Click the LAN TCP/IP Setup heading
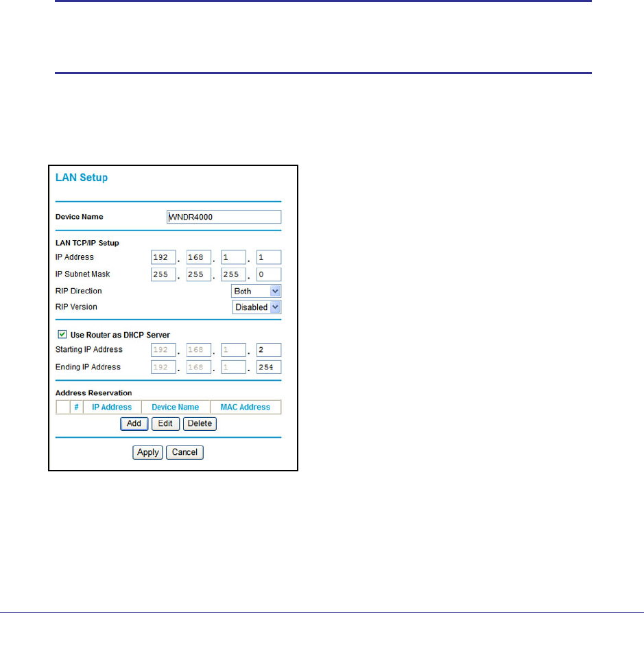 pyautogui.click(x=87, y=243)
